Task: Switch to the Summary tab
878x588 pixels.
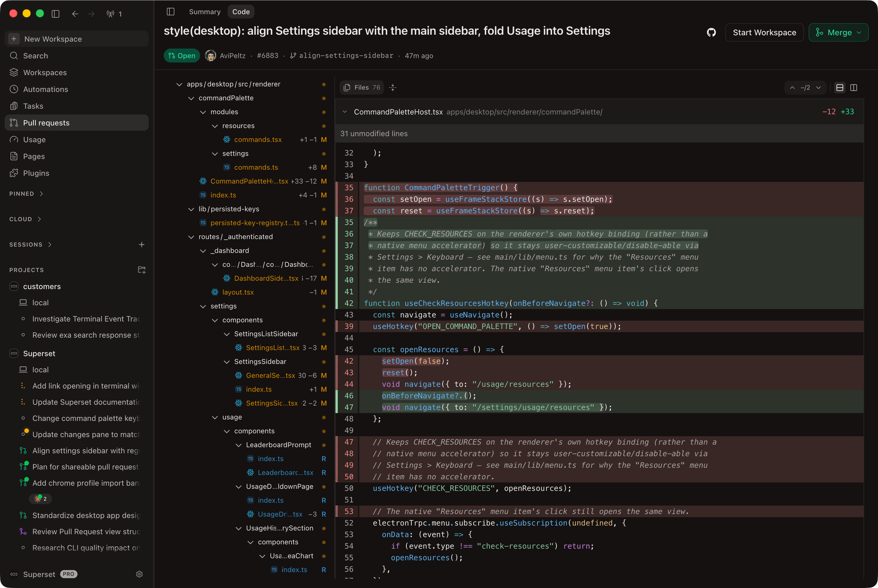Action: [x=205, y=12]
